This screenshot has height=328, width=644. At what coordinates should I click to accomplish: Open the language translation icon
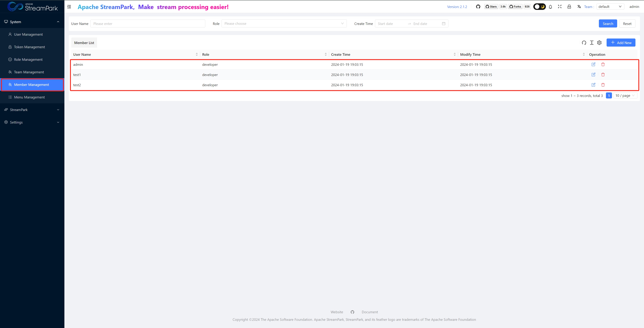click(579, 7)
